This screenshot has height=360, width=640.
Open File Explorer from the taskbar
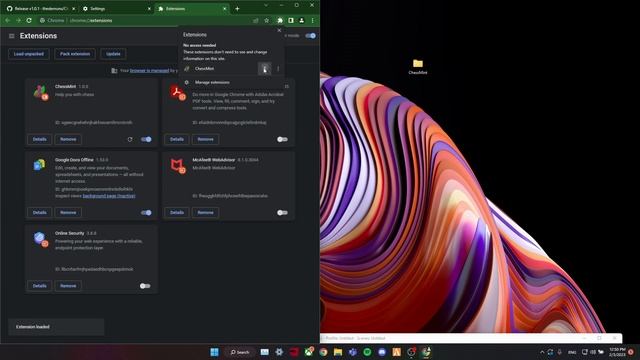(x=338, y=352)
